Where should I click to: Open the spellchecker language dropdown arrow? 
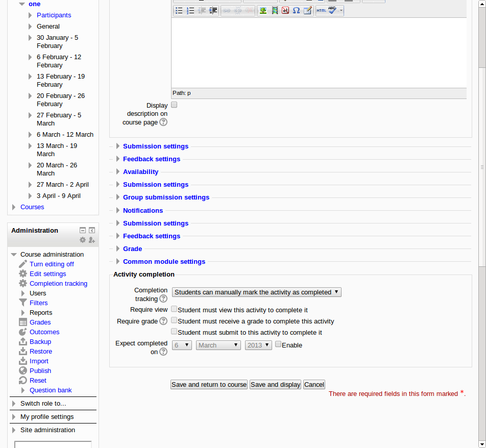point(341,11)
